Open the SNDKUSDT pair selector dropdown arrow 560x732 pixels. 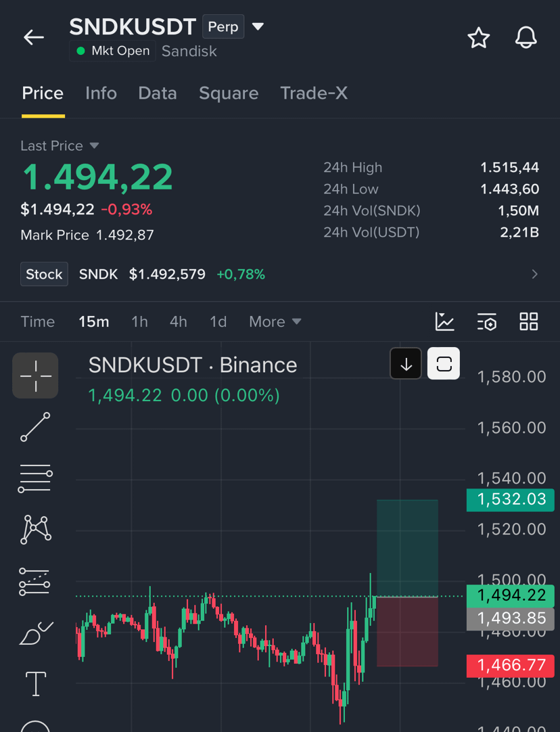coord(258,26)
